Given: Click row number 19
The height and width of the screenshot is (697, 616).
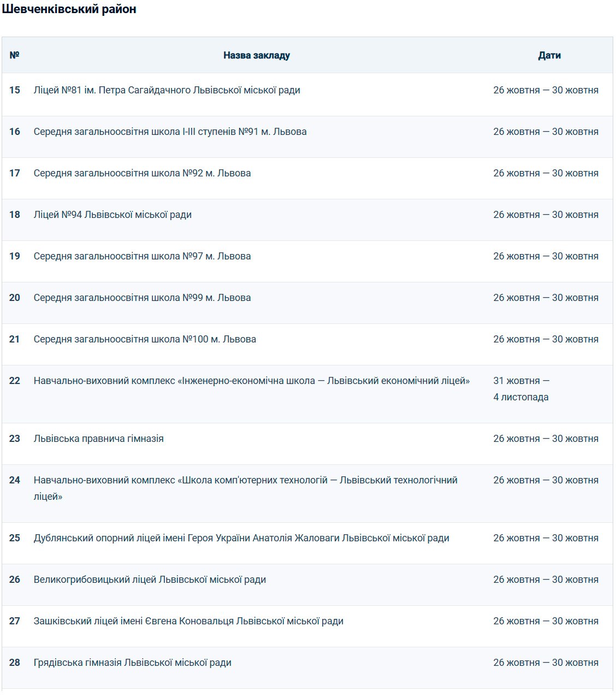Looking at the screenshot, I should point(15,256).
